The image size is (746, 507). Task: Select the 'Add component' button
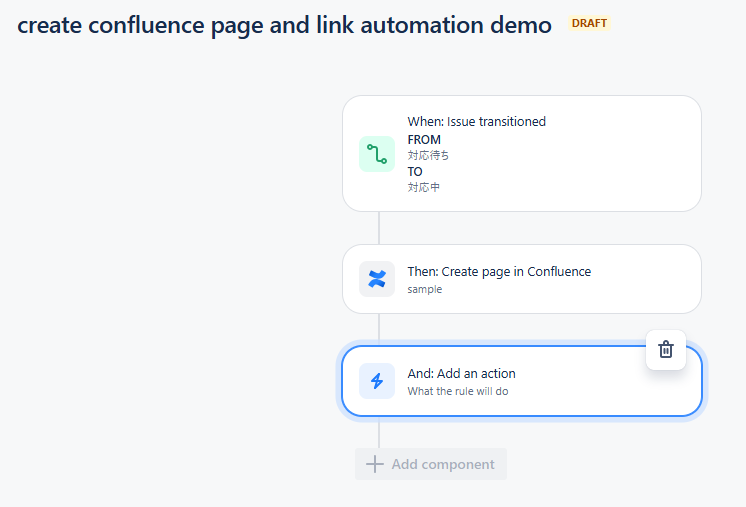click(431, 464)
